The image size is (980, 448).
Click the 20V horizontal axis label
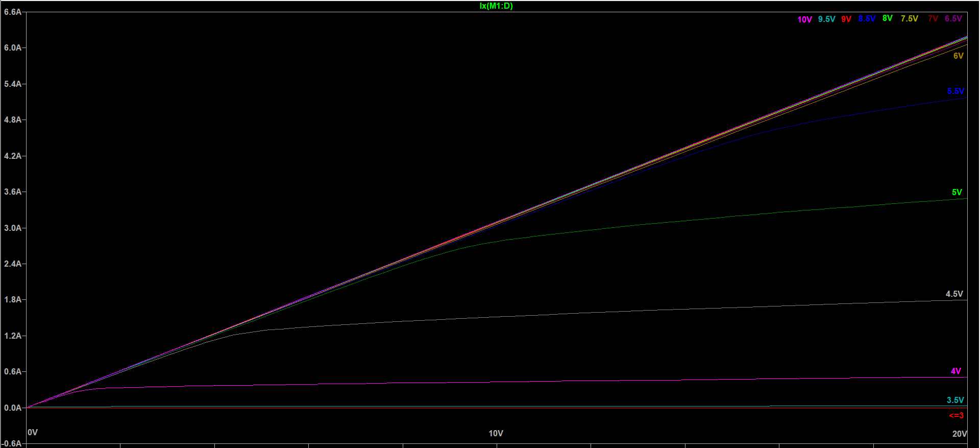959,434
